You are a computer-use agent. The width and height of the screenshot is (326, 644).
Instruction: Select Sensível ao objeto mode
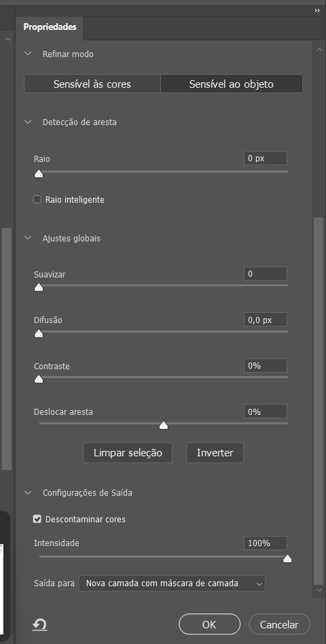click(x=232, y=84)
